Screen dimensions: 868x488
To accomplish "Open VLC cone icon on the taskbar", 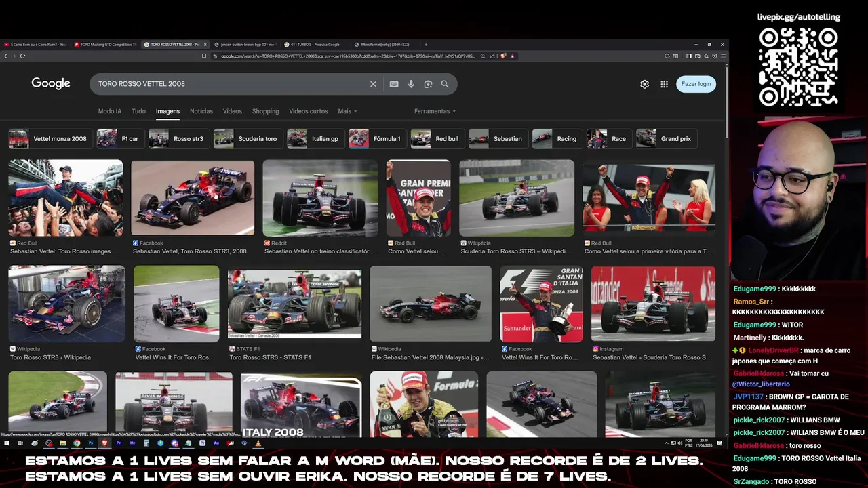I will pyautogui.click(x=258, y=443).
